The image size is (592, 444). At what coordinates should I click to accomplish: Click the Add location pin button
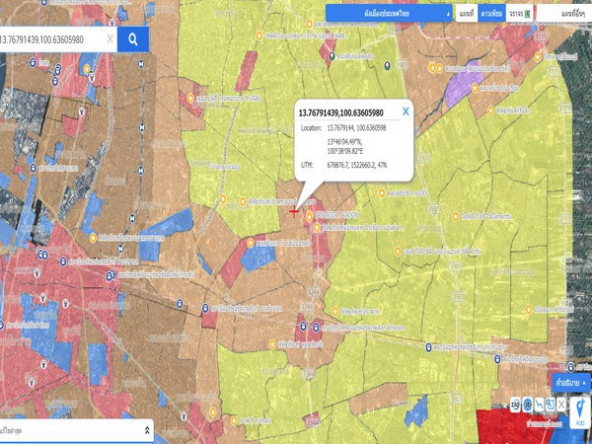coord(580,413)
